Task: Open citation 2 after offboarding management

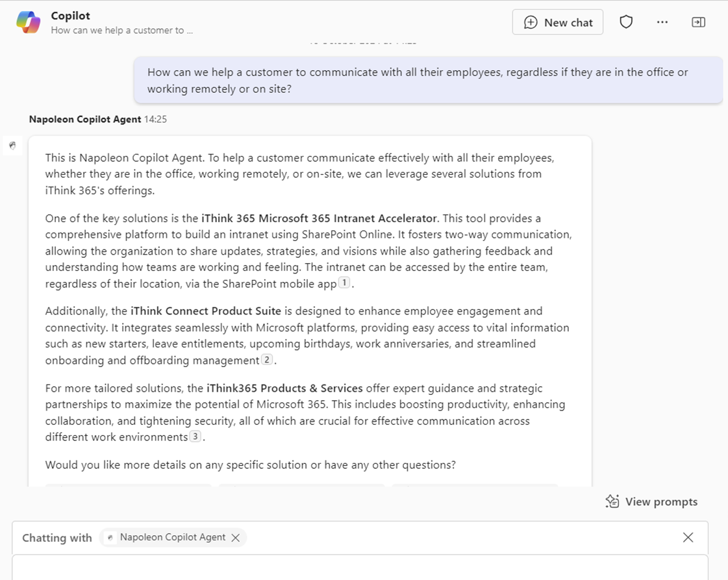Action: (x=267, y=360)
